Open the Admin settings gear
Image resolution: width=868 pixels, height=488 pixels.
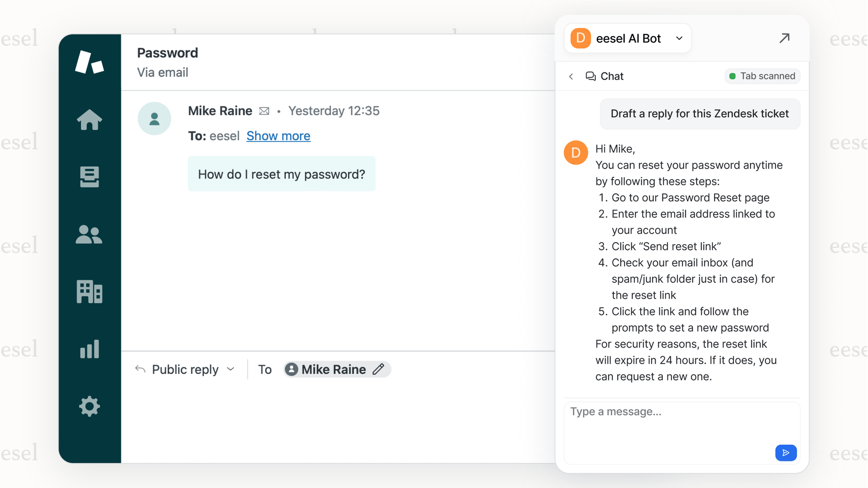(90, 406)
